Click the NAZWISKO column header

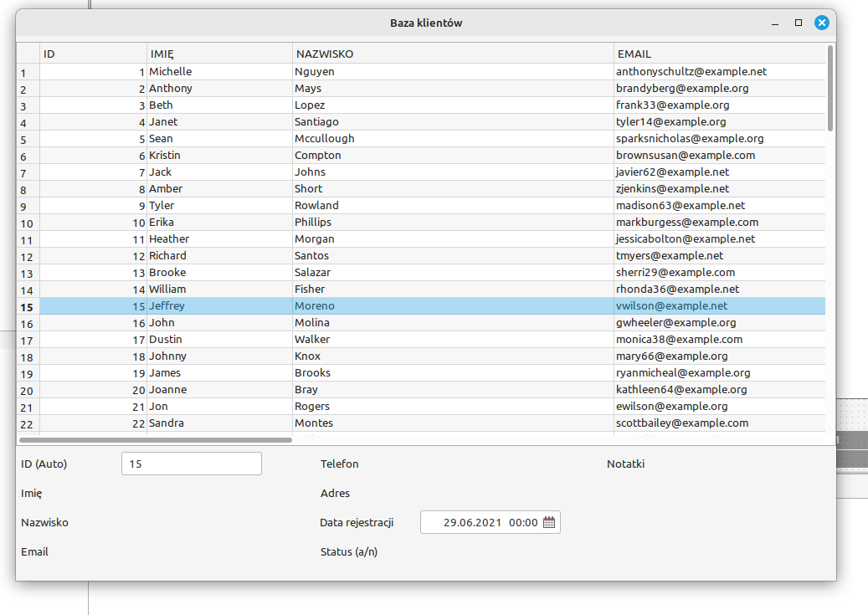452,54
